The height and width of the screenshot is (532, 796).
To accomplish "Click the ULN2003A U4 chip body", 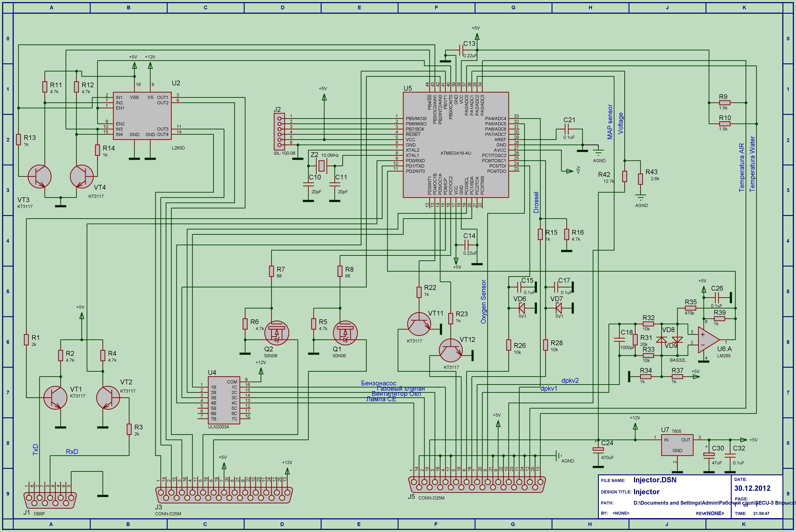I will tap(224, 400).
